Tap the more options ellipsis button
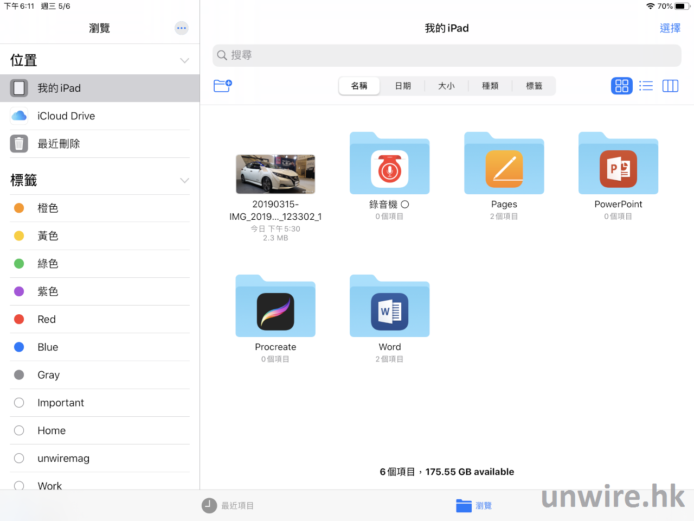Screen dimensions: 694x521 tap(180, 28)
